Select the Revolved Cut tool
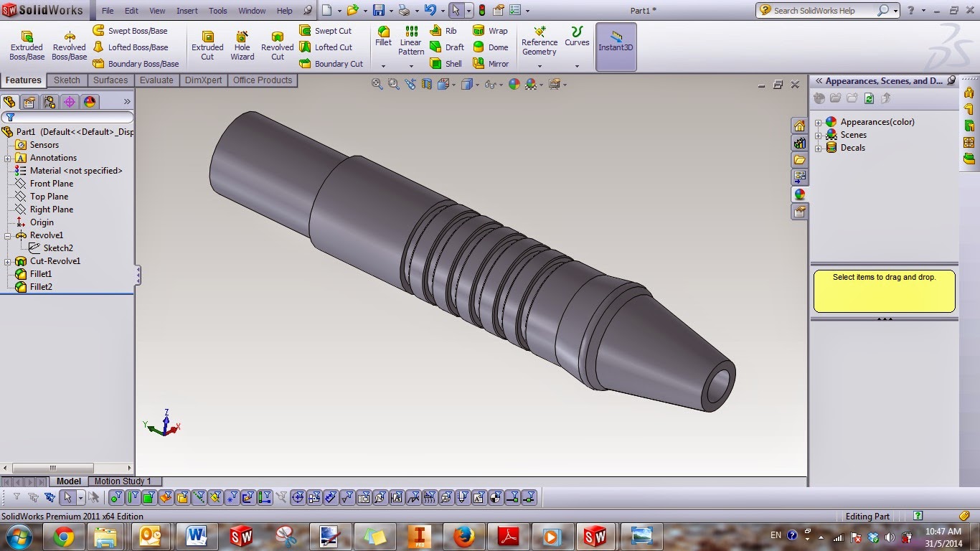This screenshot has width=980, height=551. 278,45
